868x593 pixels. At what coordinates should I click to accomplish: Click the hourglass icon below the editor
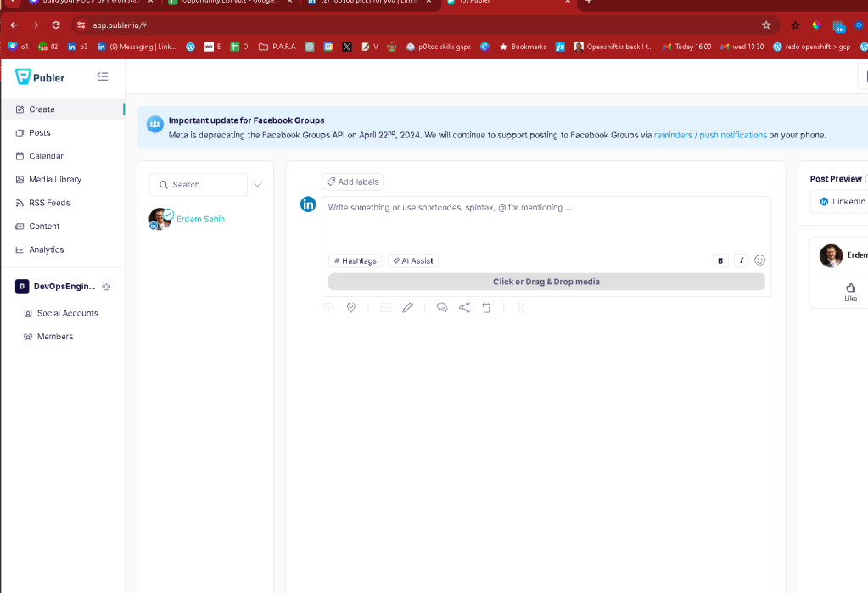(x=521, y=307)
